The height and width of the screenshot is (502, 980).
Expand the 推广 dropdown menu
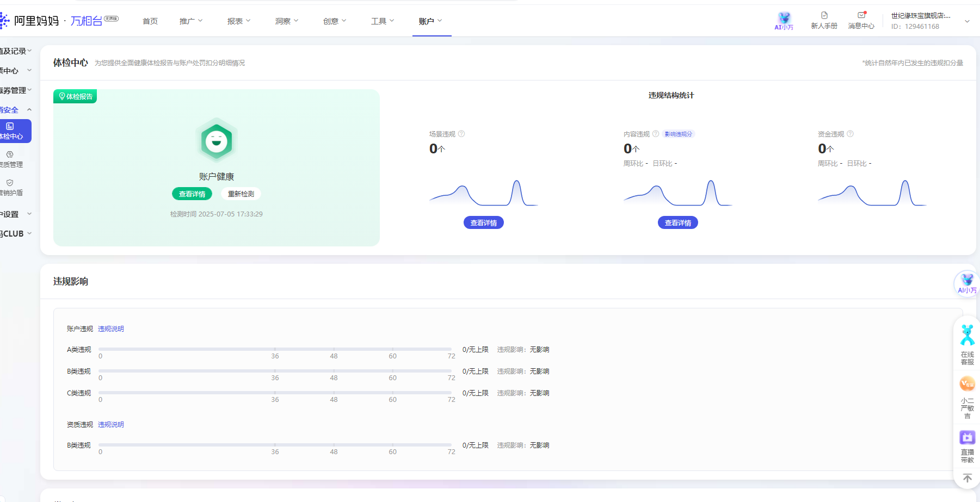click(x=191, y=21)
